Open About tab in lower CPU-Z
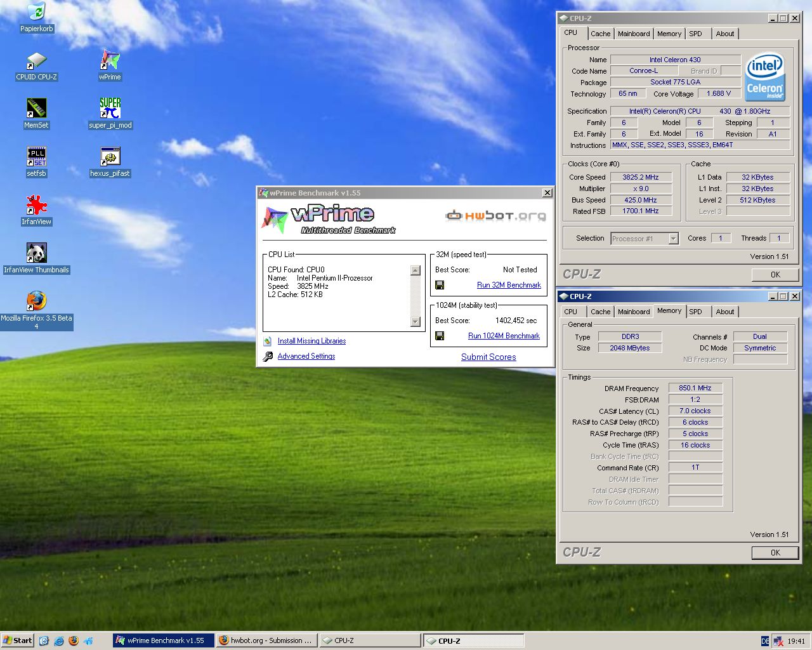 click(x=725, y=312)
